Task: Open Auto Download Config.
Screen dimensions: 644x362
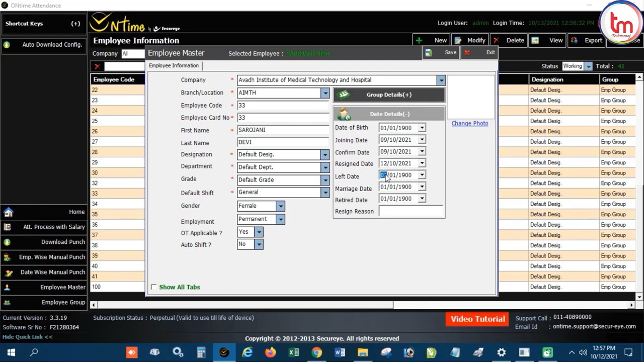Action: click(x=44, y=45)
